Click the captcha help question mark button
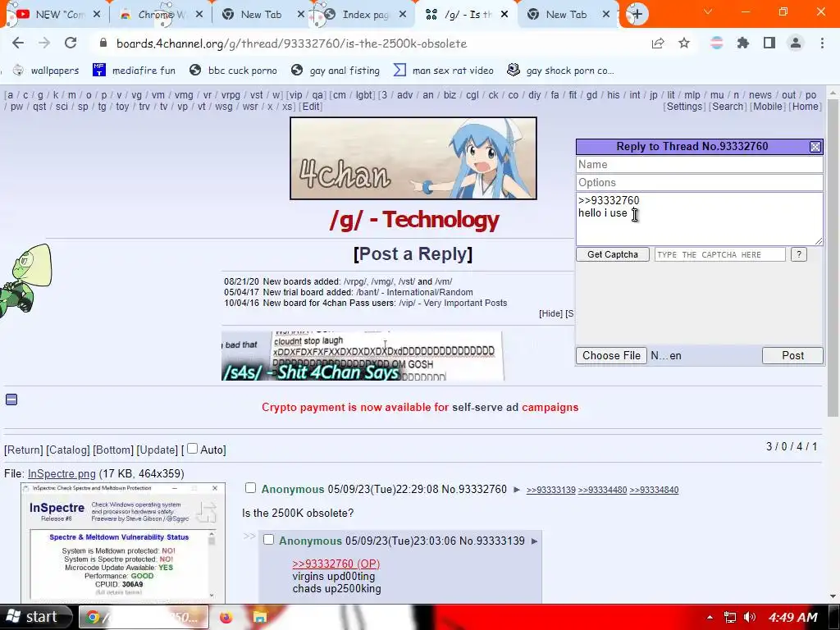The width and height of the screenshot is (840, 630). coord(798,254)
